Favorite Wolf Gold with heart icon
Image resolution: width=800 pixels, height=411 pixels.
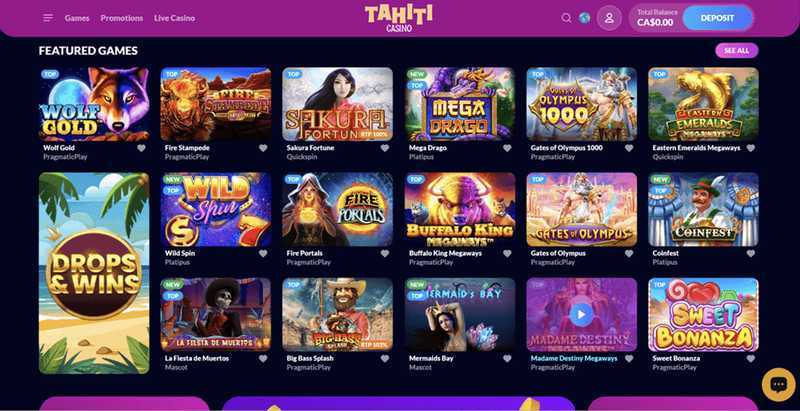(x=141, y=148)
